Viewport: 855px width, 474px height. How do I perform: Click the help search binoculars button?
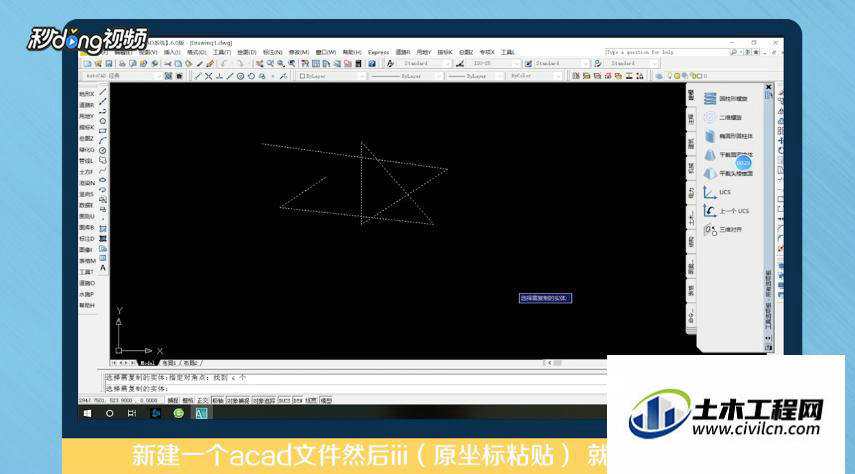tap(734, 52)
